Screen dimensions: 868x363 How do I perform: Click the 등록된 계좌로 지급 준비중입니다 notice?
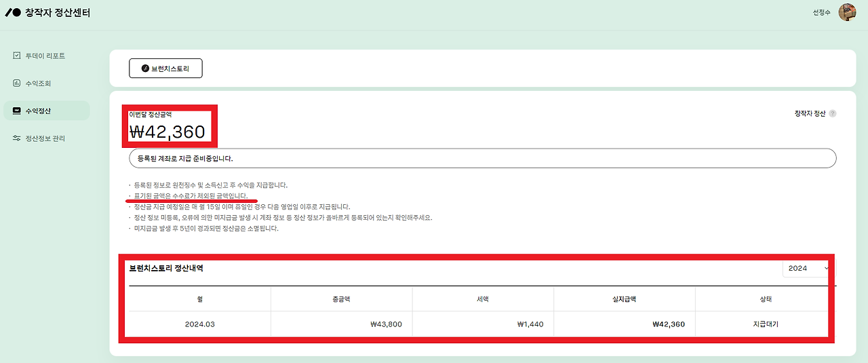pos(482,158)
